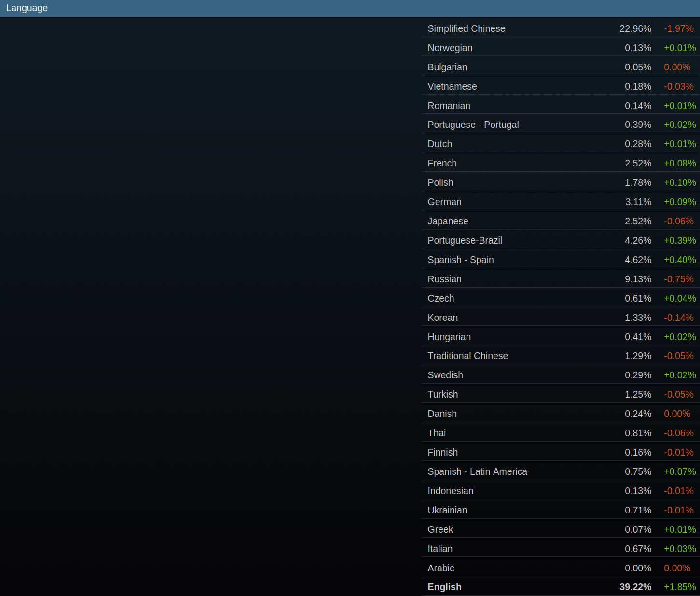Select the Korean language label

[x=443, y=318]
